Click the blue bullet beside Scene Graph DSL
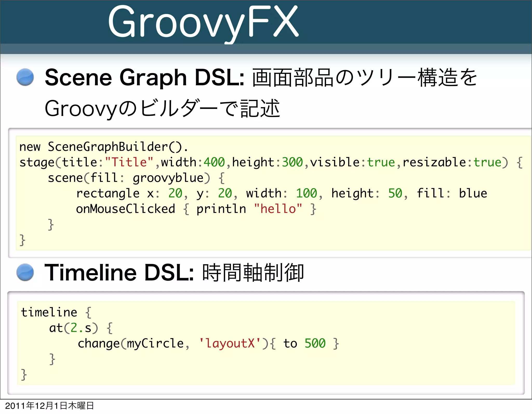Viewport: 532px width, 414px height. 25,77
